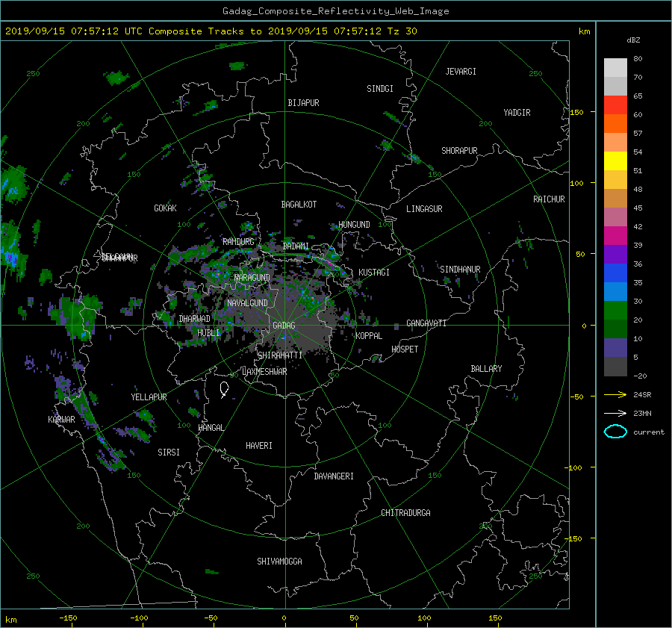This screenshot has width=672, height=628.
Task: Select the DAVANGERI city label
Action: [334, 476]
